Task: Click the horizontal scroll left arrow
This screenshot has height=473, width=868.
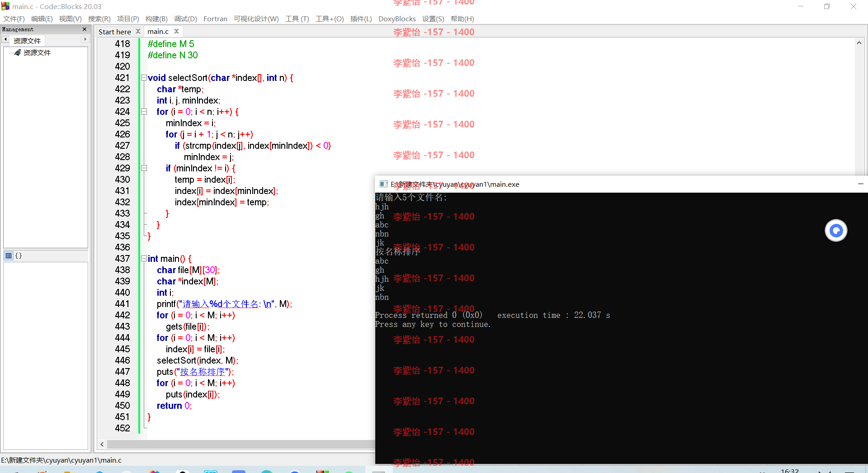Action: click(x=102, y=445)
